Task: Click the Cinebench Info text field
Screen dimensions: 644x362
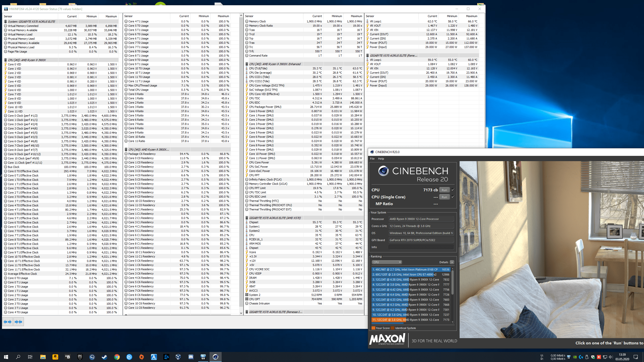Action: (x=421, y=247)
